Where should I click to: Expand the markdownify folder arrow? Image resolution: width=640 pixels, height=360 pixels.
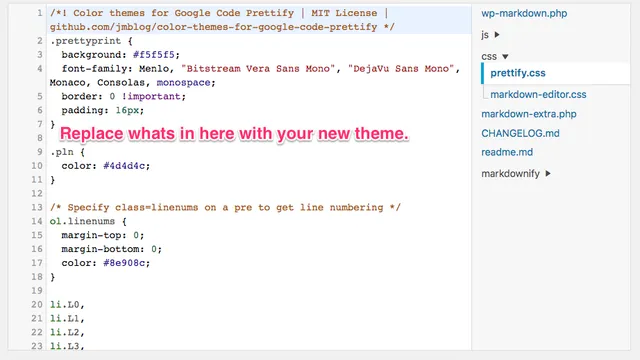pyautogui.click(x=548, y=173)
